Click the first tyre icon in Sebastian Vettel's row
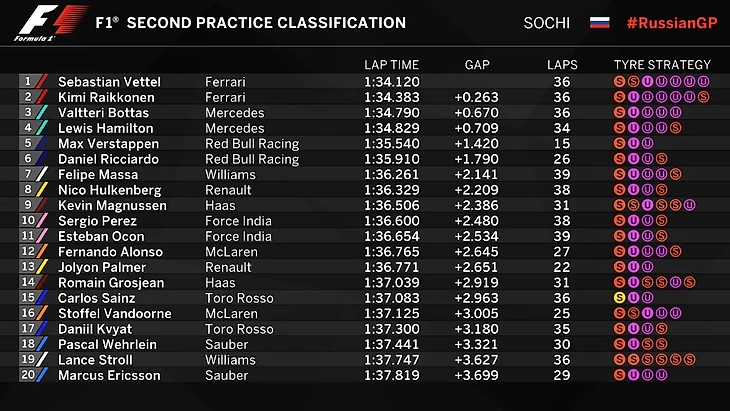Viewport: 730px width, 411px height. point(620,82)
